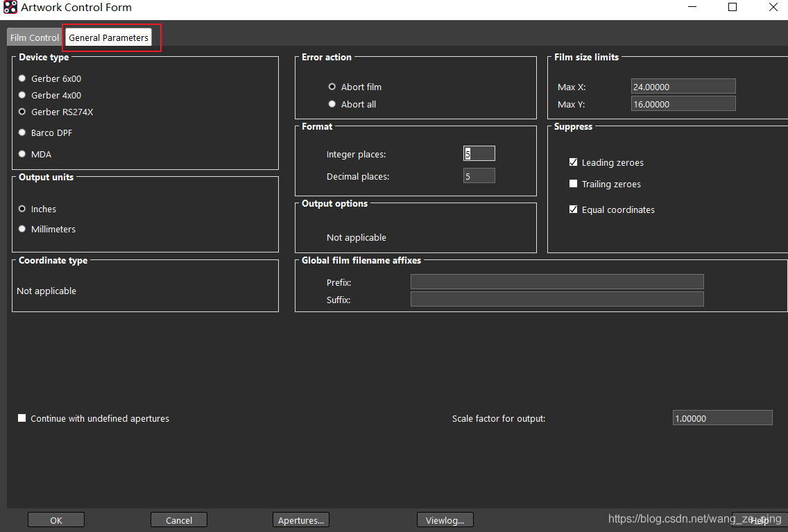Viewport: 788px width, 532px height.
Task: Open the Viewlog... button
Action: tap(445, 520)
